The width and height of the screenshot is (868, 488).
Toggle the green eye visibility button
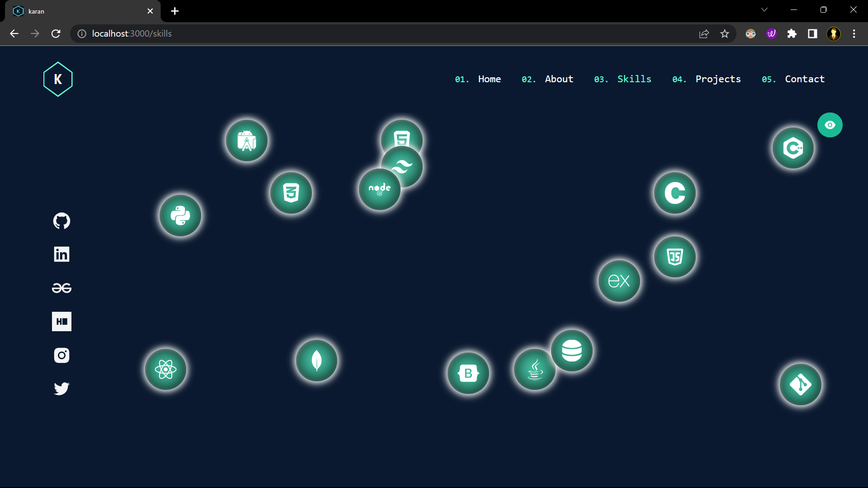(x=830, y=125)
